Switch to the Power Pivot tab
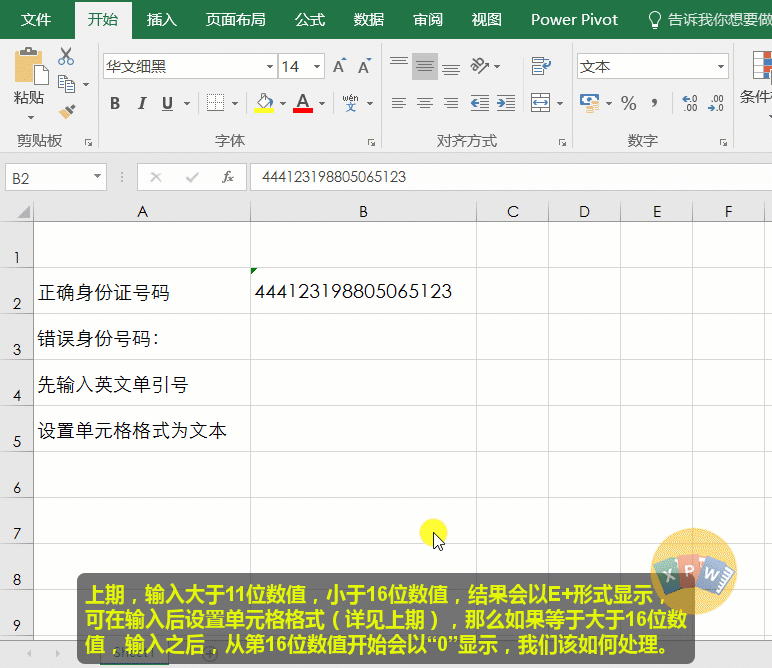Image resolution: width=772 pixels, height=668 pixels. [x=574, y=20]
